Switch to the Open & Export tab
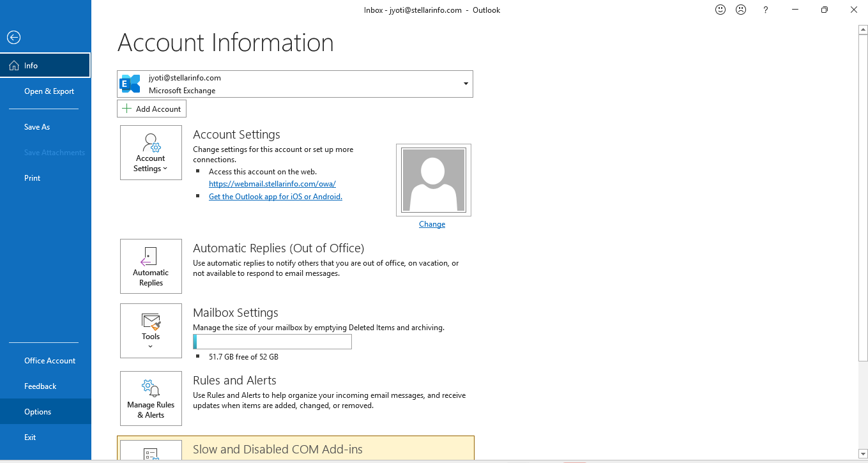Image resolution: width=868 pixels, height=463 pixels. (49, 91)
